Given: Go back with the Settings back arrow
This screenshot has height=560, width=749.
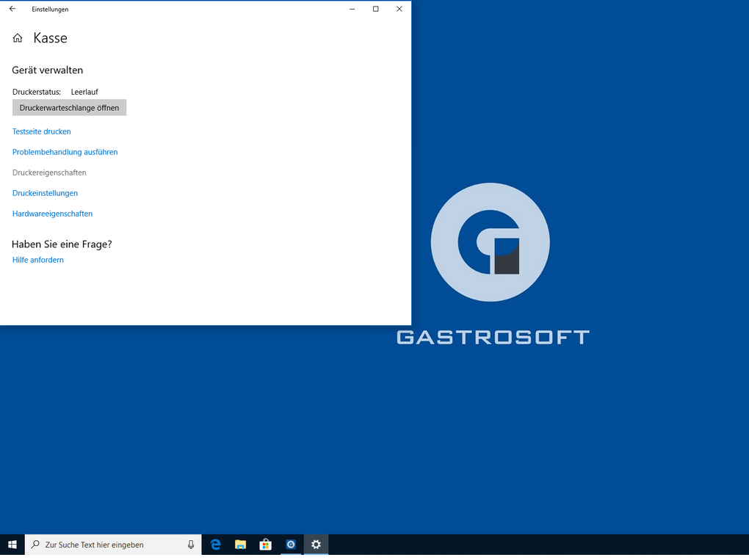Looking at the screenshot, I should click(x=12, y=9).
